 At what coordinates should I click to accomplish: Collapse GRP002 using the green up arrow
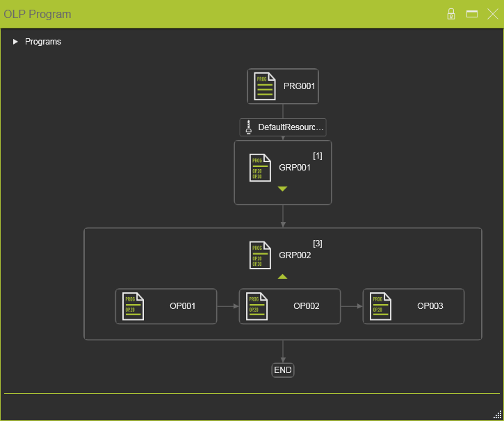pos(282,276)
